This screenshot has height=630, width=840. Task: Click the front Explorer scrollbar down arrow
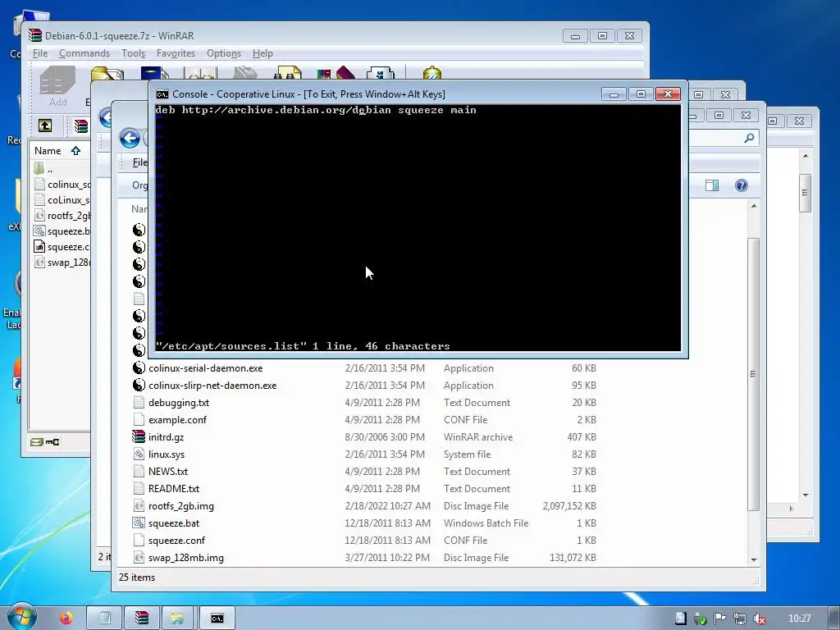click(x=754, y=559)
